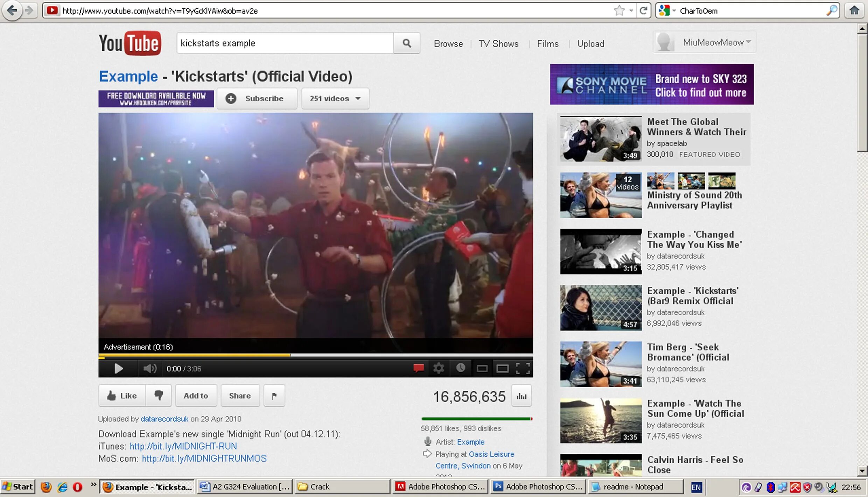
Task: Open the Browse menu item
Action: click(x=448, y=44)
